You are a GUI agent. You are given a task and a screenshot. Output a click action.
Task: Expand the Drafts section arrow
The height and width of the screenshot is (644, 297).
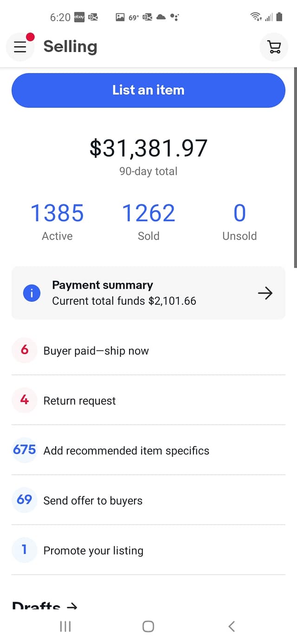click(72, 606)
